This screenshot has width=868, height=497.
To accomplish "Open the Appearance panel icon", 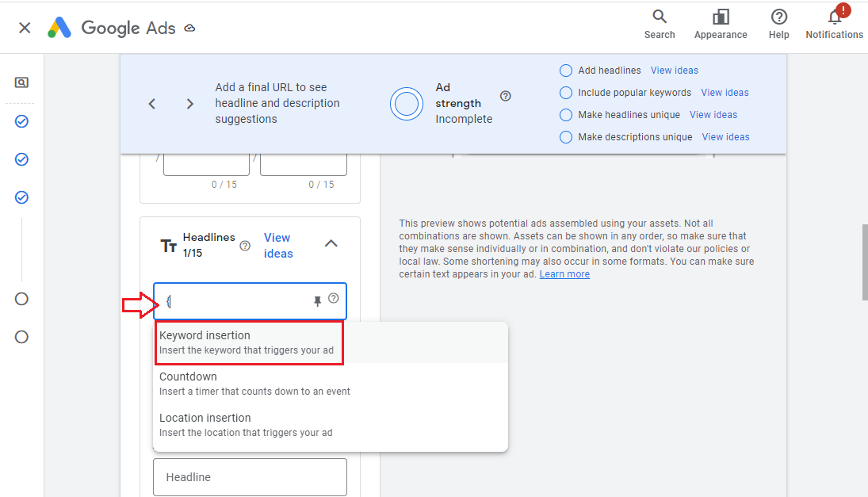I will (x=721, y=17).
